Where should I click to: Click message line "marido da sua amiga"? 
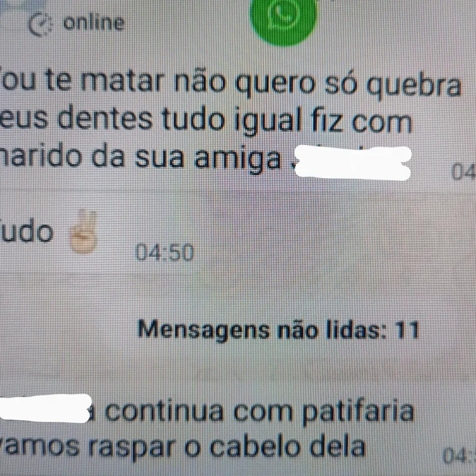[140, 157]
